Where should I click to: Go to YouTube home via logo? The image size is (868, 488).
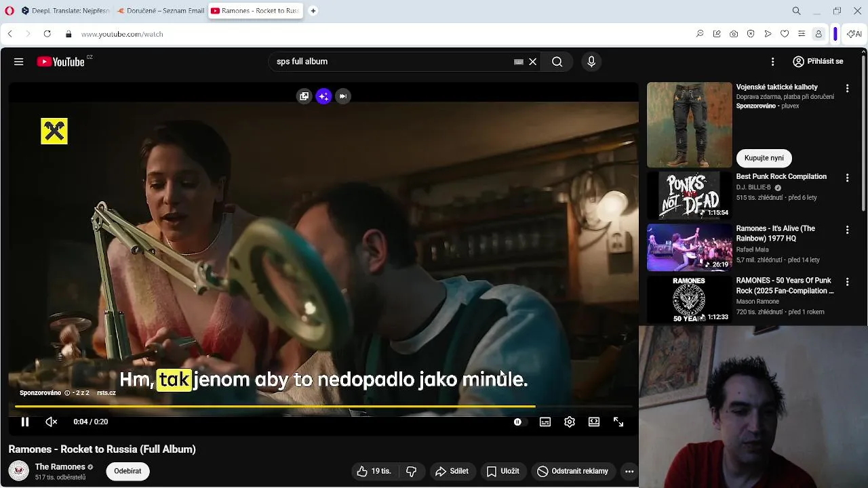(x=61, y=62)
